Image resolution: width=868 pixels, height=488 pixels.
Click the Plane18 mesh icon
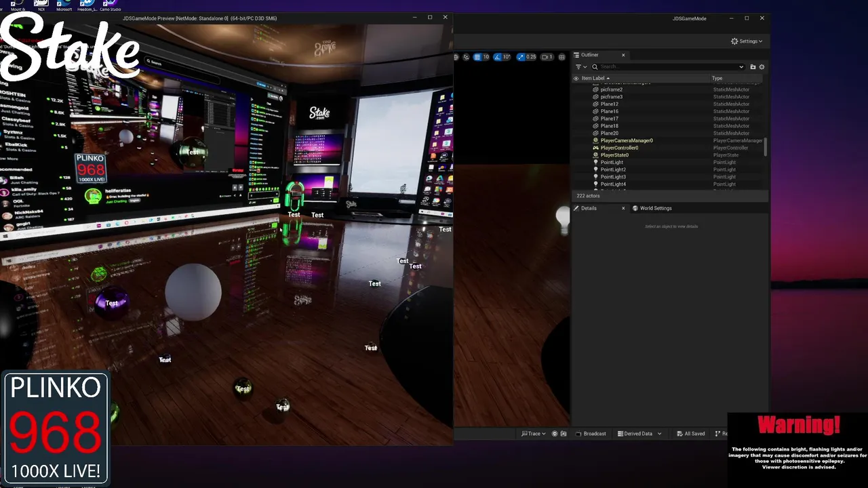tap(596, 126)
